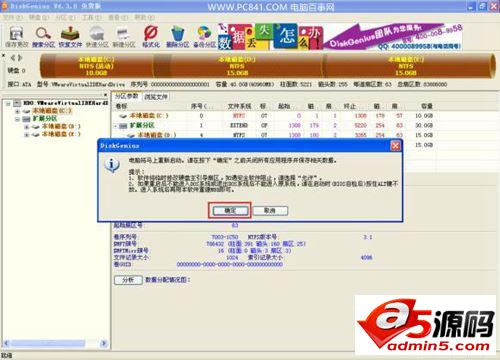This screenshot has height=360, width=500.
Task: Hit the Delete Partition (删除分区) trash icon
Action: click(178, 37)
